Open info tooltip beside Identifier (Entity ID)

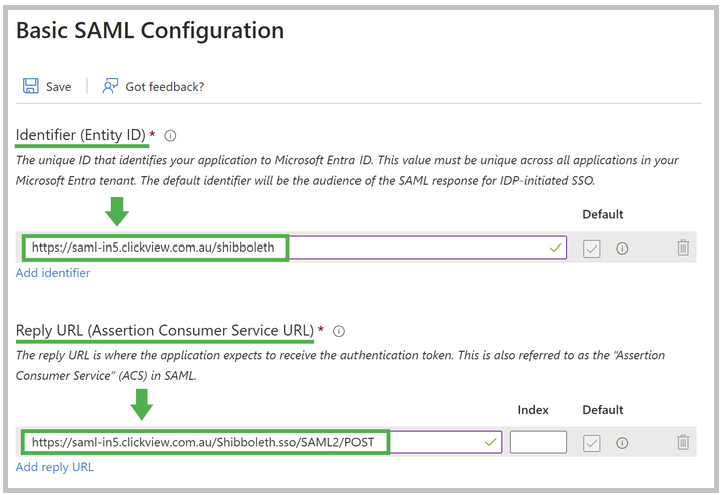[x=170, y=136]
